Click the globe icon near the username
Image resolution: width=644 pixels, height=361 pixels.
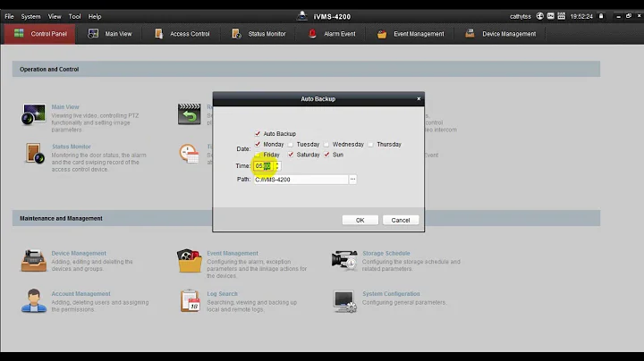pos(539,16)
